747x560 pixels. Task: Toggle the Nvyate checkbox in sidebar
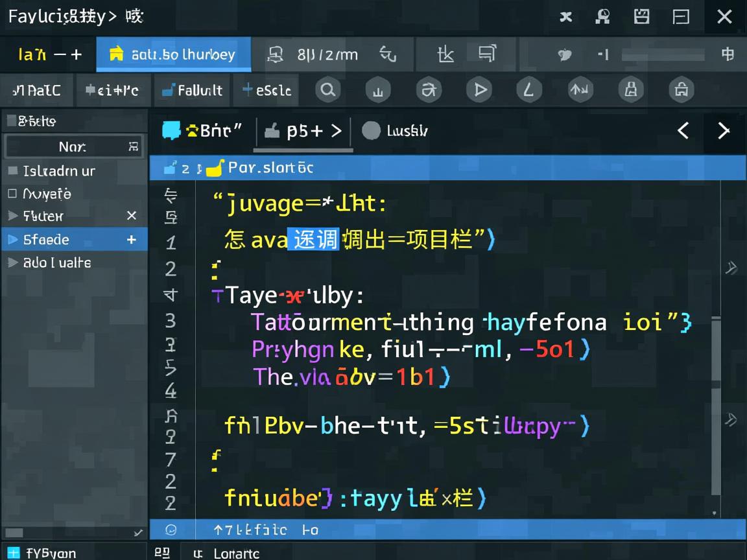12,193
